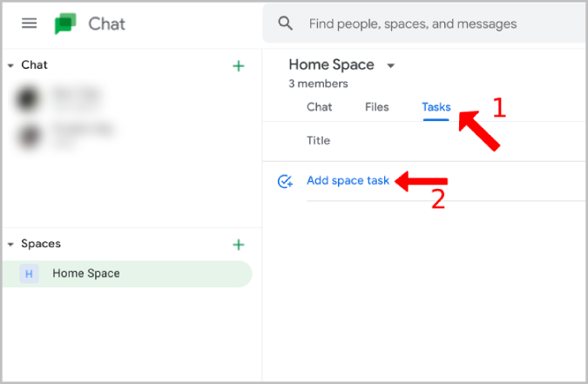Screen dimensions: 588x384
Task: Select the Tasks tab
Action: pos(436,107)
